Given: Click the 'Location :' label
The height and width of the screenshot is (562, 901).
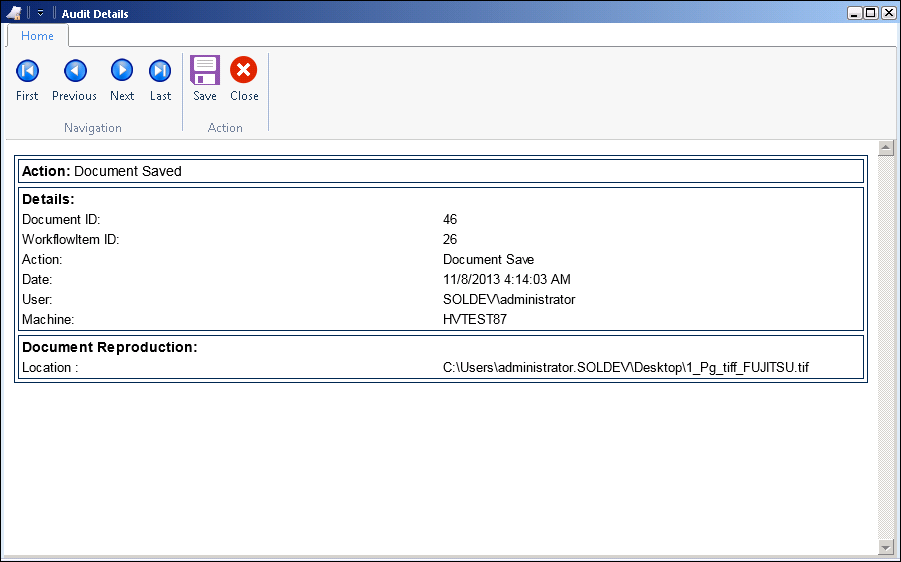Looking at the screenshot, I should (50, 368).
